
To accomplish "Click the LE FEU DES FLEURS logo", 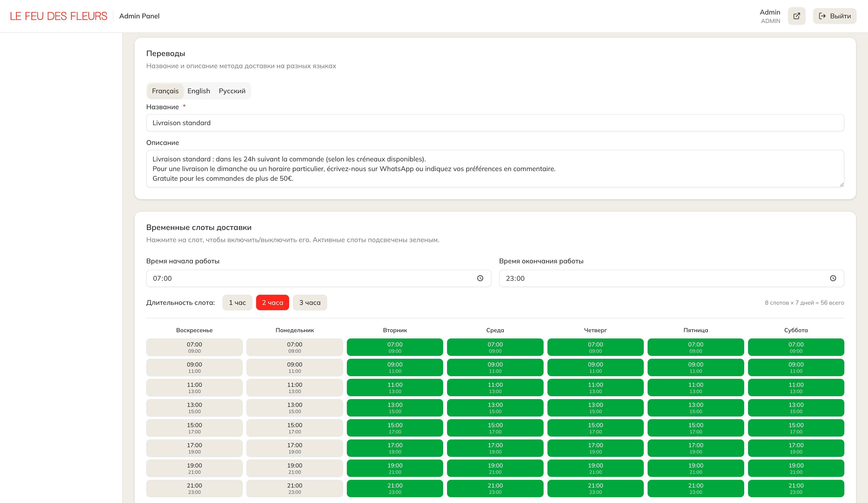I will (x=59, y=16).
